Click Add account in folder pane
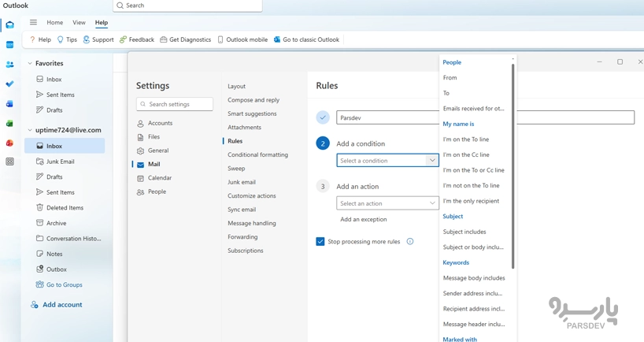 pyautogui.click(x=61, y=305)
